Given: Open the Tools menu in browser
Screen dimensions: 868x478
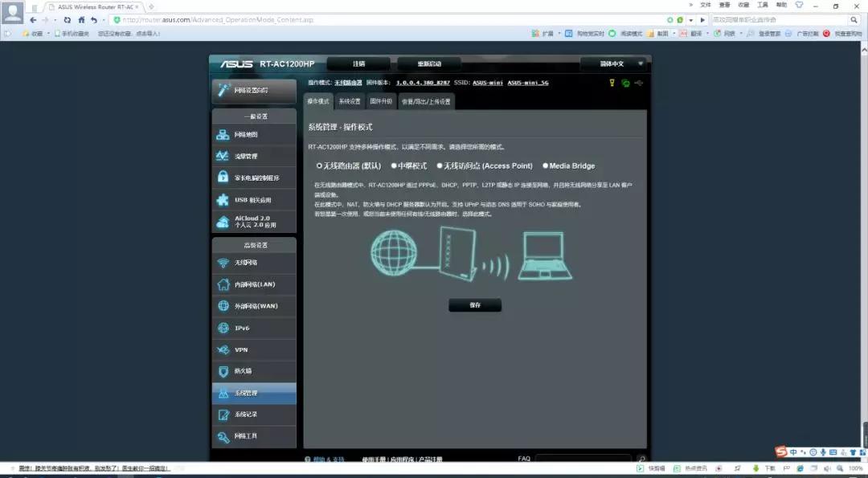Looking at the screenshot, I should 762,5.
